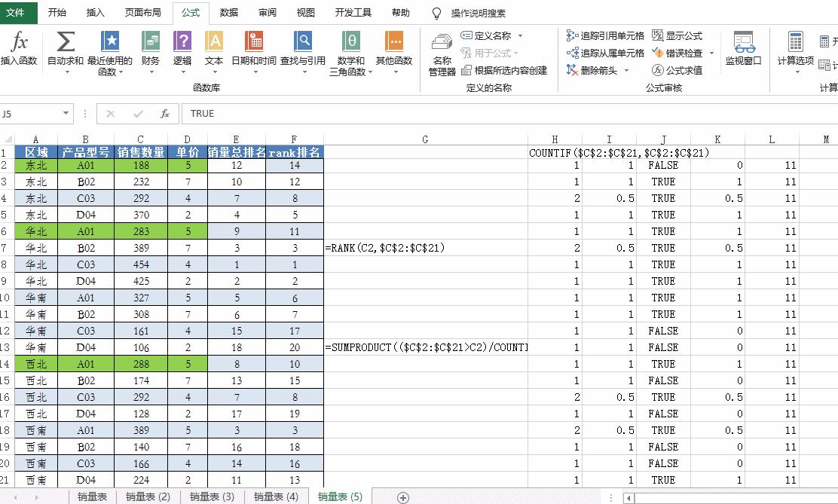
Task: Click 追踪引用单元格 (Trace Precedents)
Action: (606, 35)
